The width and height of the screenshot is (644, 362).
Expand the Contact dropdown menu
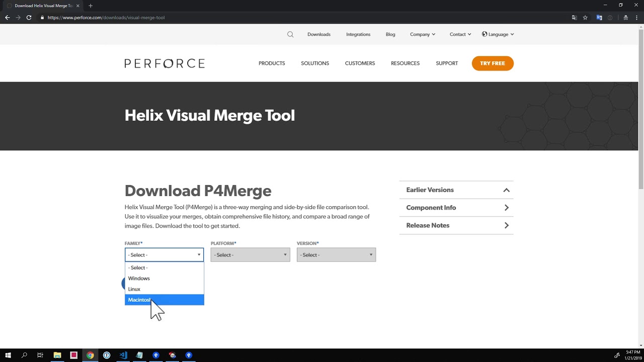point(460,34)
